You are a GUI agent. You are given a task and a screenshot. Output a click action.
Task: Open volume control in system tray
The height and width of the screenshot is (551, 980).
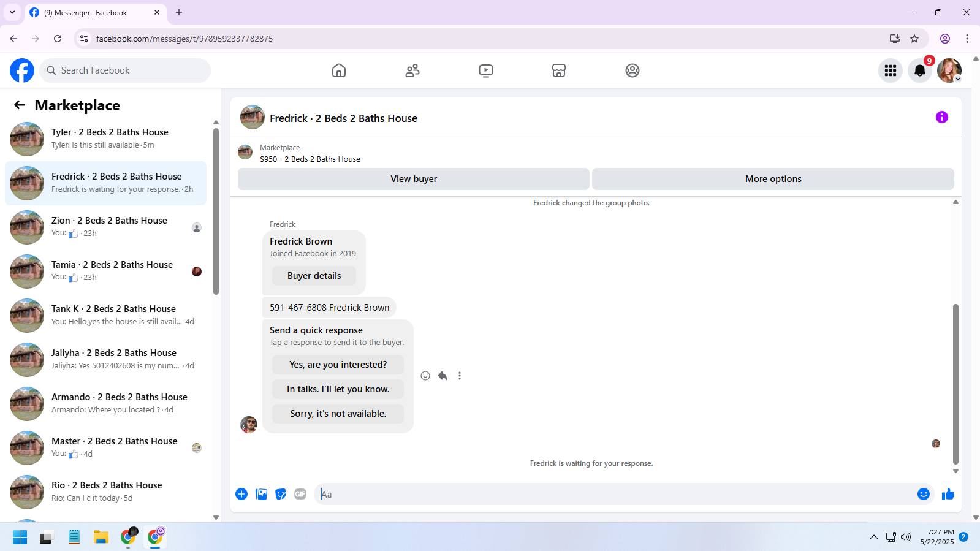click(906, 537)
